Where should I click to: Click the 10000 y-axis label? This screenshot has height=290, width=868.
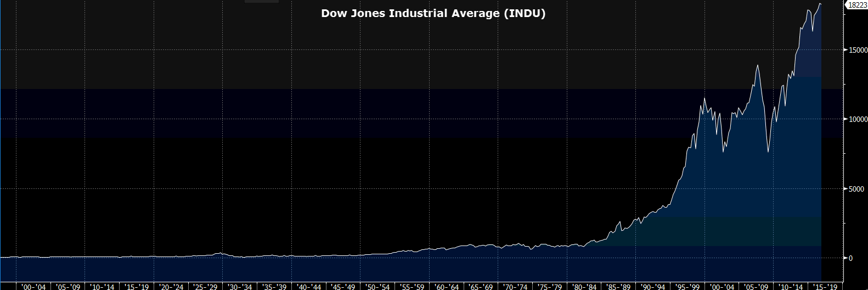click(x=858, y=119)
